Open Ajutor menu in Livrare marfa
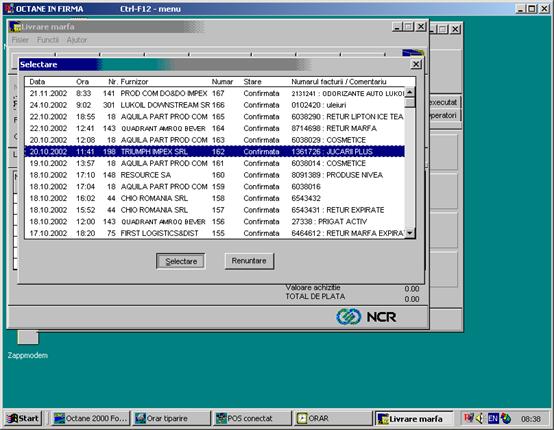 pos(77,40)
